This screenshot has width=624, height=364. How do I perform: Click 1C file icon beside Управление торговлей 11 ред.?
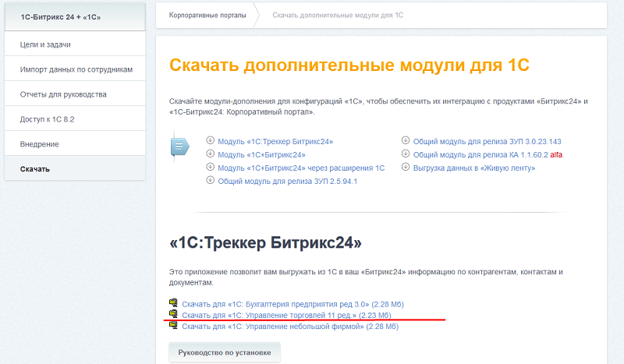173,314
